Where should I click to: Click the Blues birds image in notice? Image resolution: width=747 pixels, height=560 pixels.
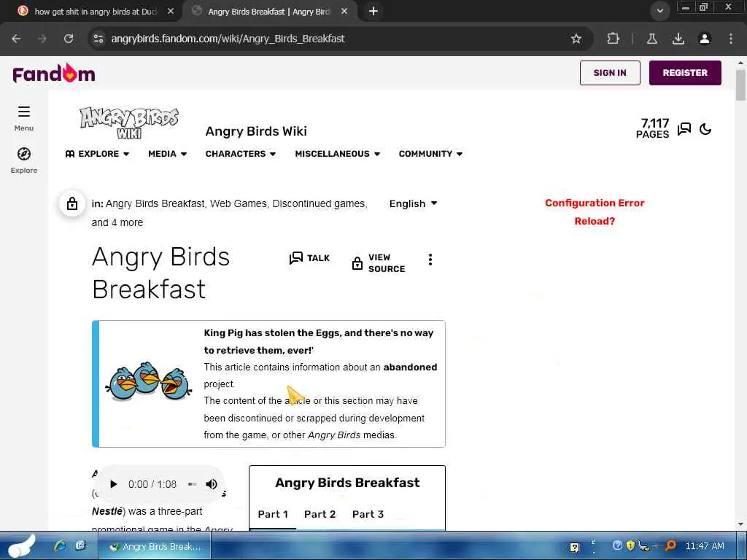[x=149, y=381]
